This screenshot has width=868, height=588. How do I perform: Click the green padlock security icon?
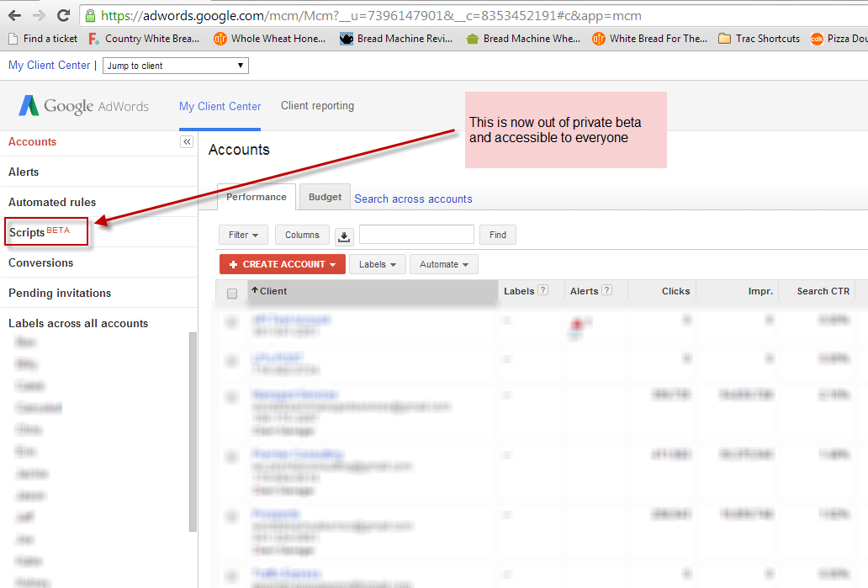90,15
